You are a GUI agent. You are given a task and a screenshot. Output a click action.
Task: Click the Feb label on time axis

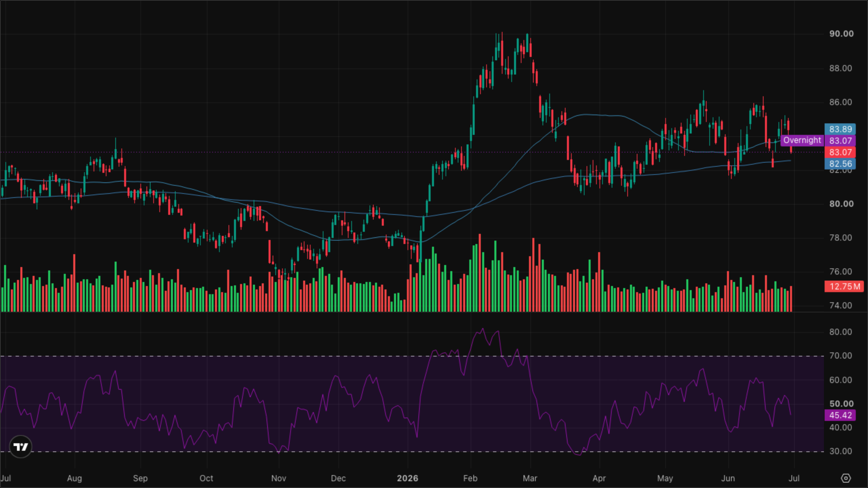(470, 478)
